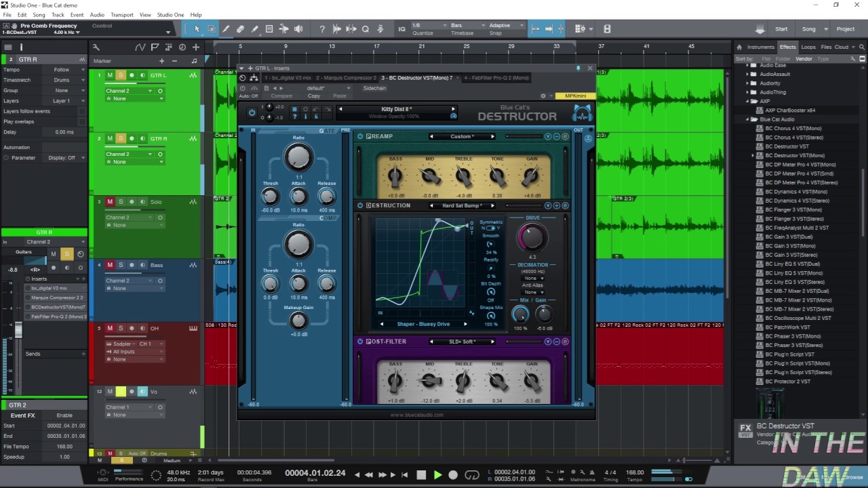Click the plugin undo arrow
Viewport: 868px width, 488px height.
point(315,109)
